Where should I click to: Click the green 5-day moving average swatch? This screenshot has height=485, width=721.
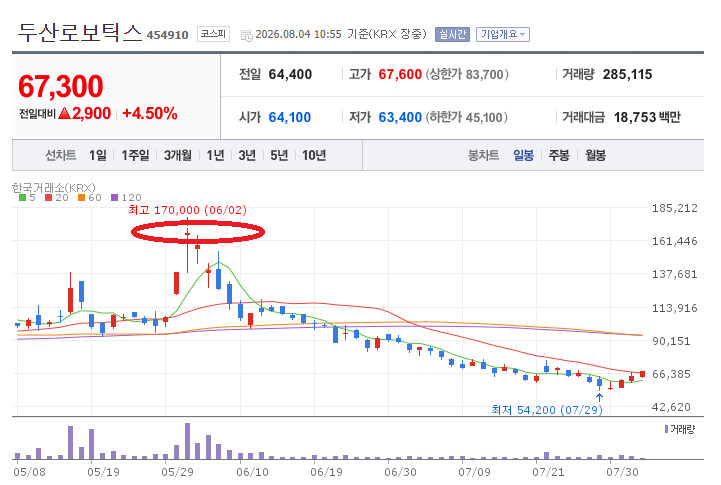(22, 198)
